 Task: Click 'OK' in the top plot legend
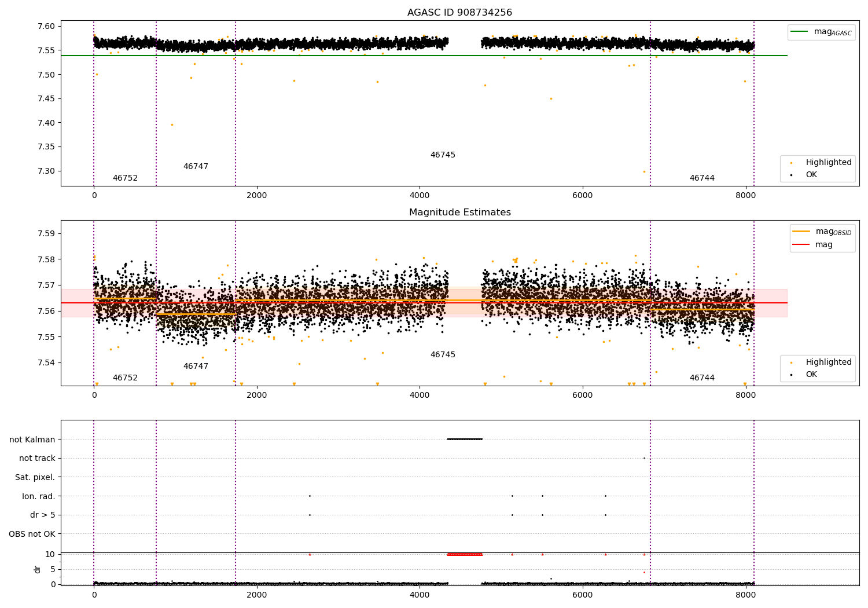click(811, 175)
